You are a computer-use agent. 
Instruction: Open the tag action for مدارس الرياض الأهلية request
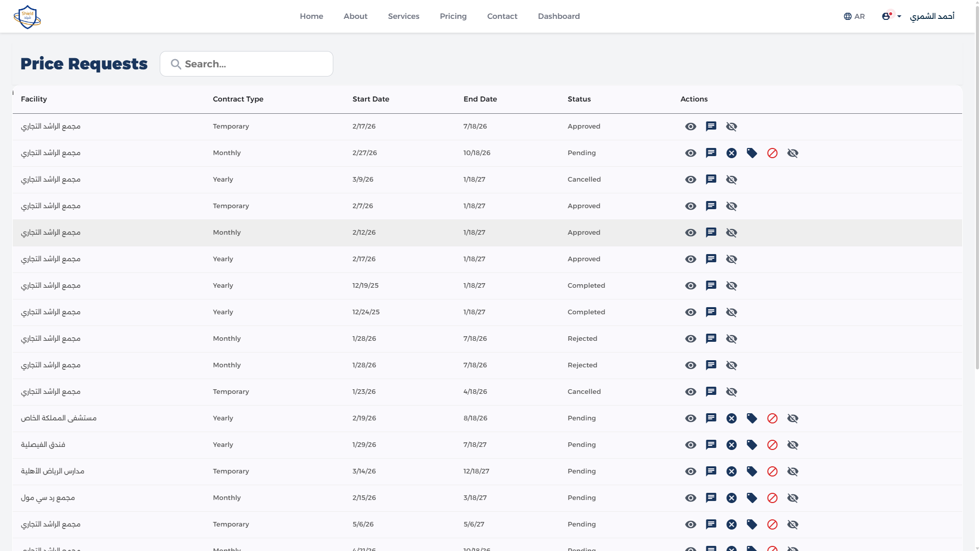752,471
